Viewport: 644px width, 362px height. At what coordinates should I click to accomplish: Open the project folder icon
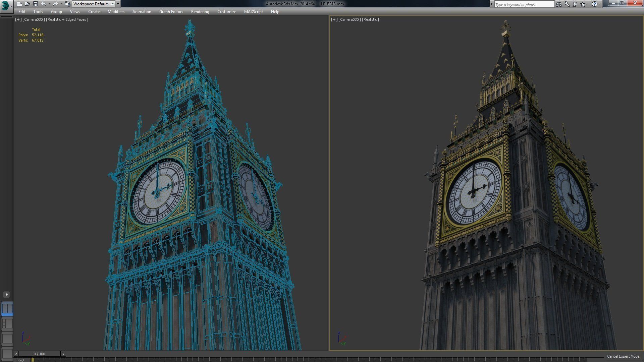point(67,4)
